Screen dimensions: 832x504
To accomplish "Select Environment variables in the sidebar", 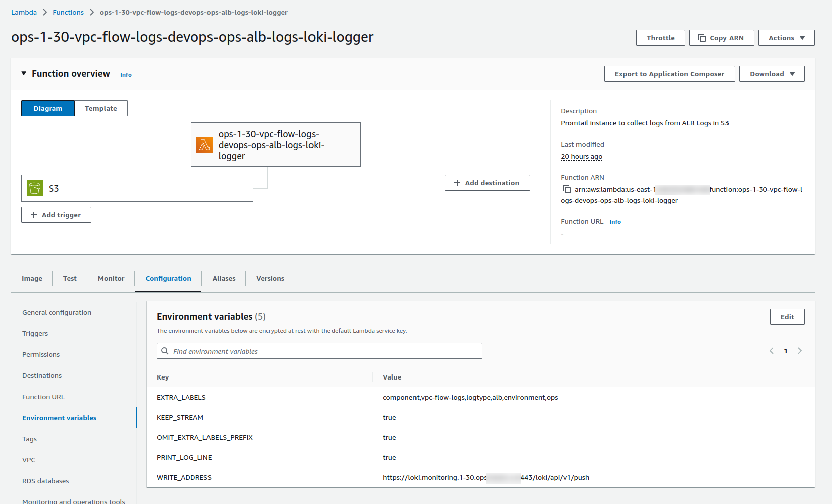I will pyautogui.click(x=59, y=418).
